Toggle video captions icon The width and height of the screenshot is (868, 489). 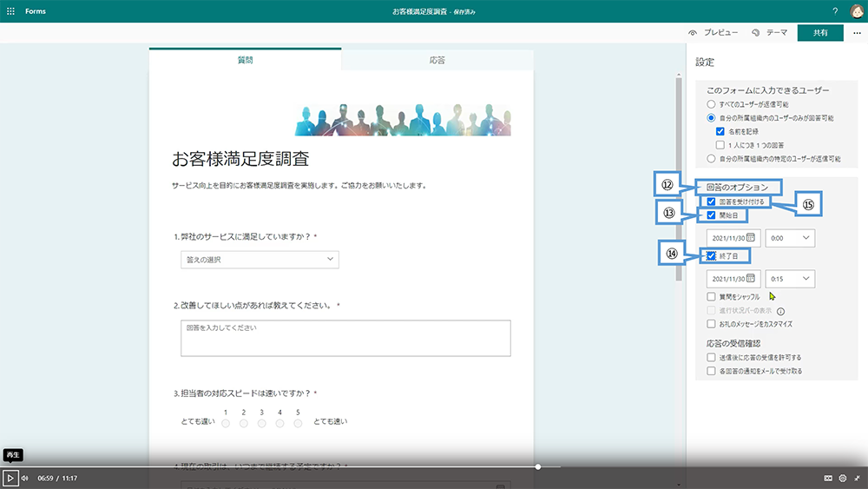tap(828, 478)
